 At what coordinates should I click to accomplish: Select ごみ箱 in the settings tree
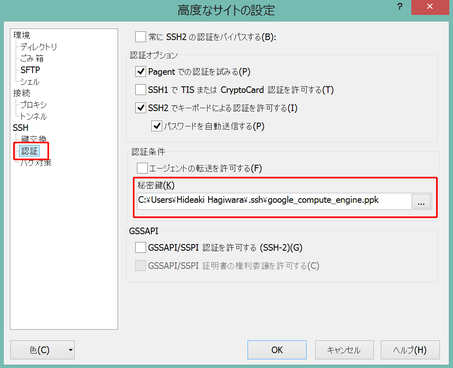coord(32,58)
